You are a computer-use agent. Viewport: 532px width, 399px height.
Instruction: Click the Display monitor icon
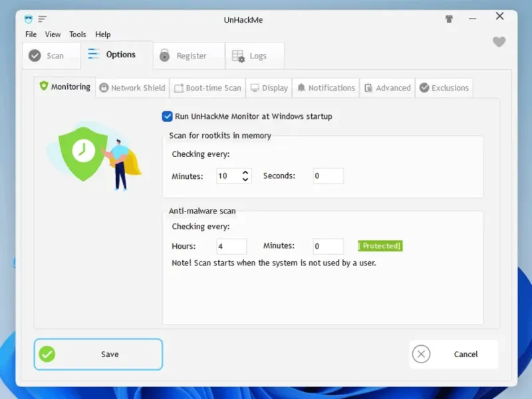click(x=255, y=88)
